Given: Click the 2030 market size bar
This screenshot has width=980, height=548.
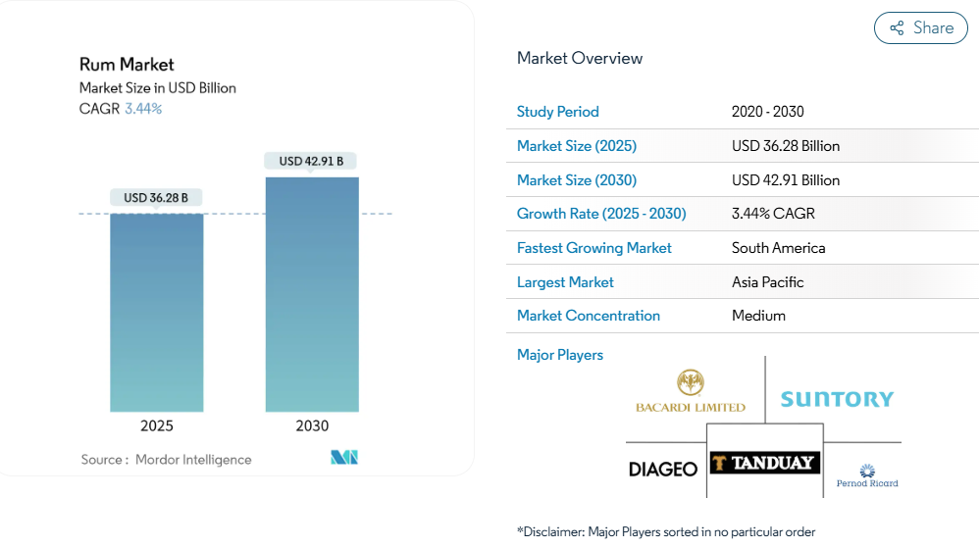Looking at the screenshot, I should (x=312, y=294).
